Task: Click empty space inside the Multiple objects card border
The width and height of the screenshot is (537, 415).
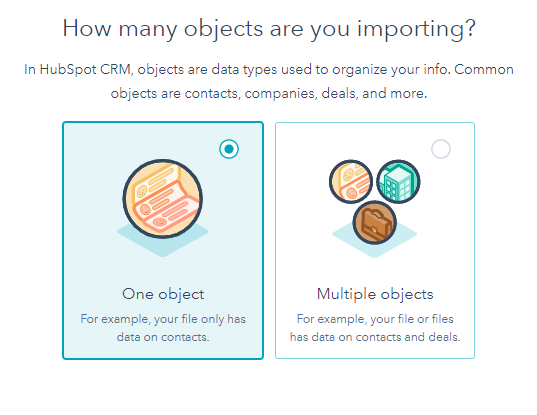Action: coord(301,267)
